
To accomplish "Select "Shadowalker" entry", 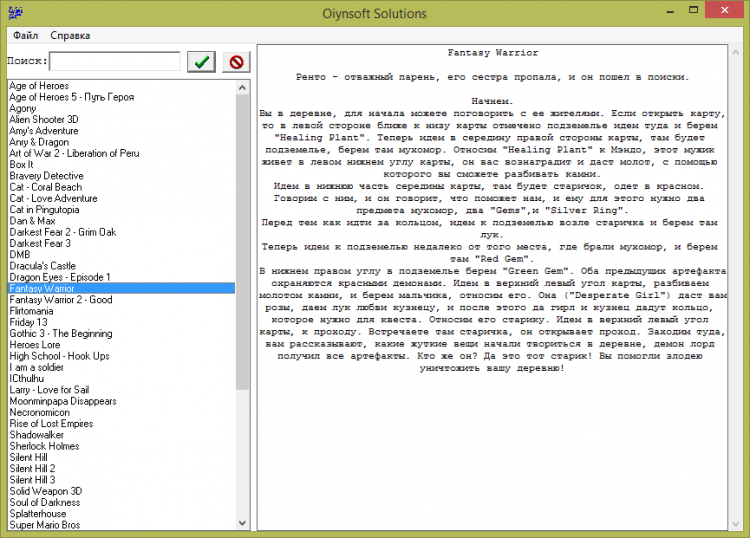I will click(x=121, y=435).
